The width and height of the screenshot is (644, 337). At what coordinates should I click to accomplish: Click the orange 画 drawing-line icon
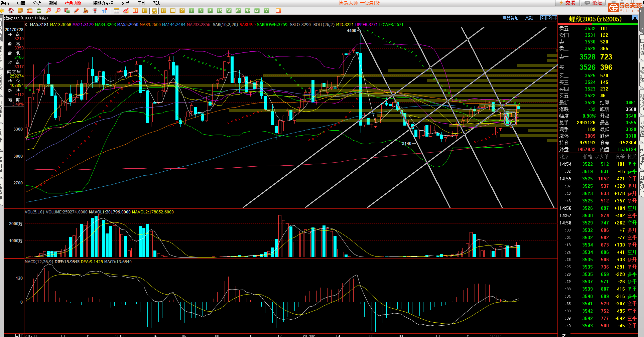point(278,11)
